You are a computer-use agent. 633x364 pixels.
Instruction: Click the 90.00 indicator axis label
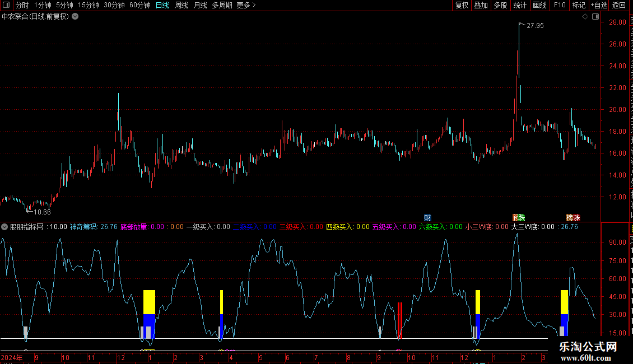click(618, 242)
